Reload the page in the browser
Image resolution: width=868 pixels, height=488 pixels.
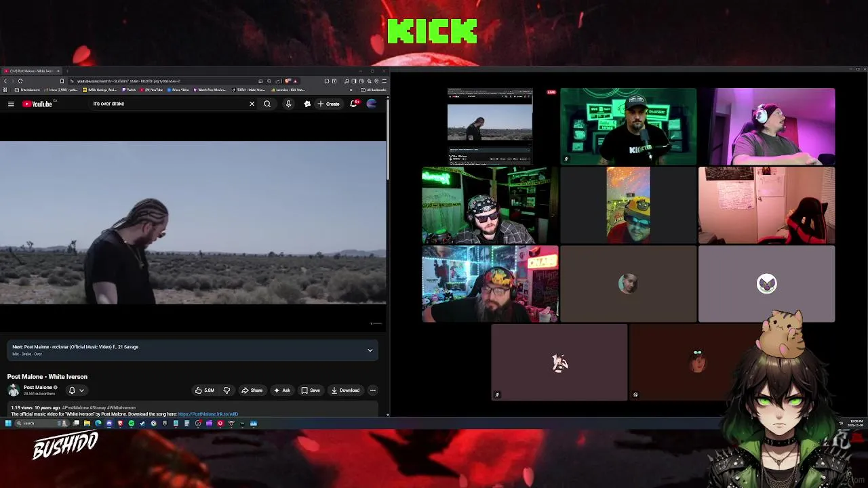[x=20, y=81]
